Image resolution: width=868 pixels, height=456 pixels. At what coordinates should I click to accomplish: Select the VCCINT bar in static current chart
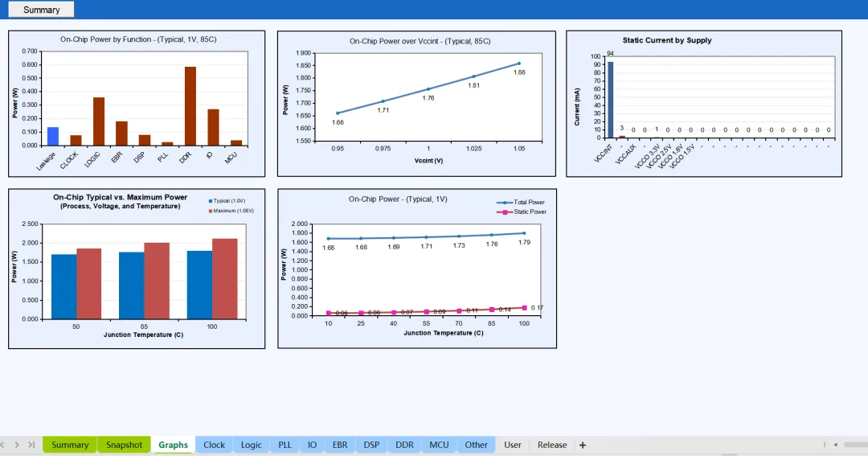[x=610, y=100]
